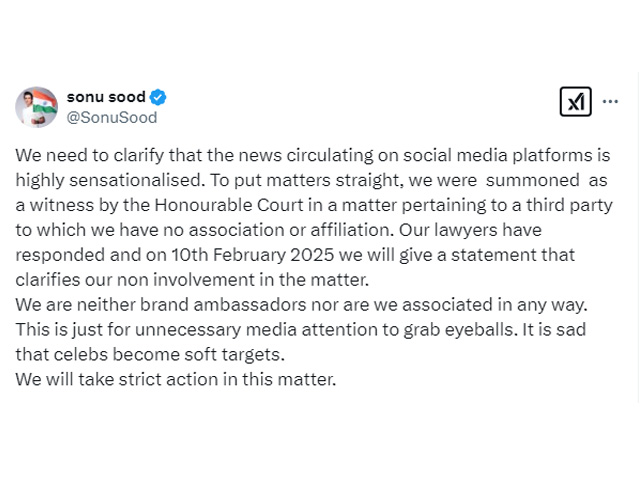This screenshot has height=480, width=640.
Task: Open the @SonuSood handle link
Action: tap(112, 118)
